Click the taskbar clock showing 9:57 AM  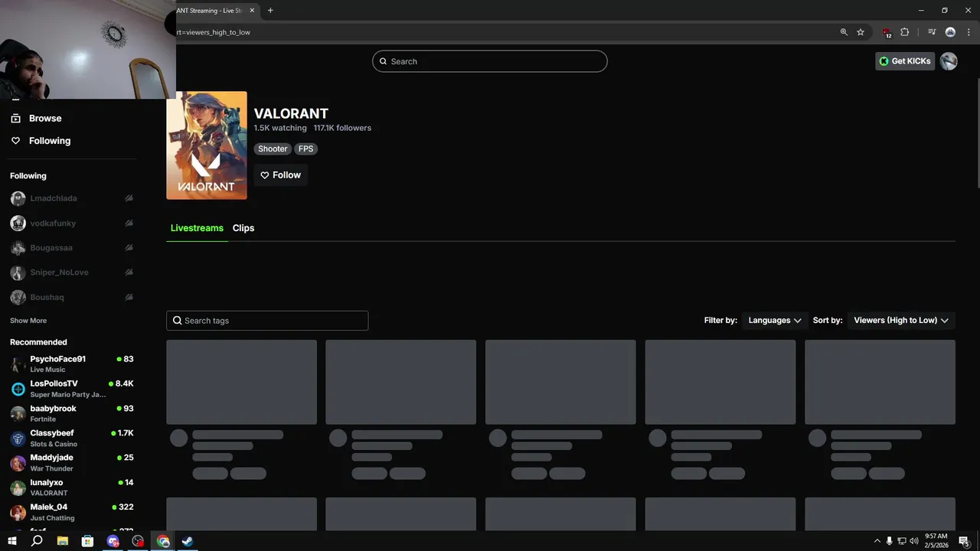[x=936, y=541]
